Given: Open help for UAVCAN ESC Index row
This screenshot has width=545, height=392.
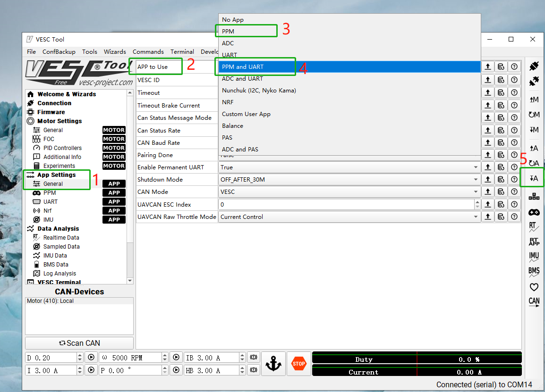Looking at the screenshot, I should (x=514, y=204).
